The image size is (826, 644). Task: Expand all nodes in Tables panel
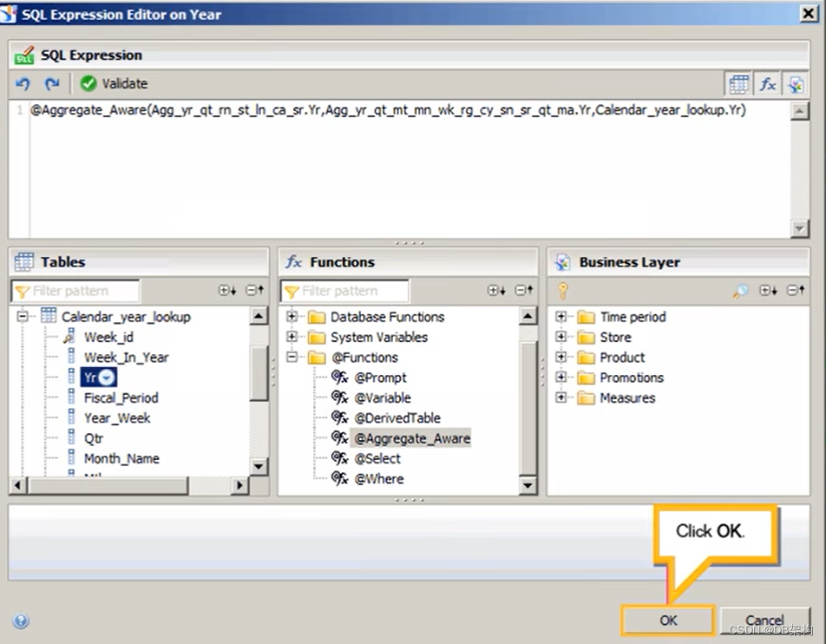(227, 291)
